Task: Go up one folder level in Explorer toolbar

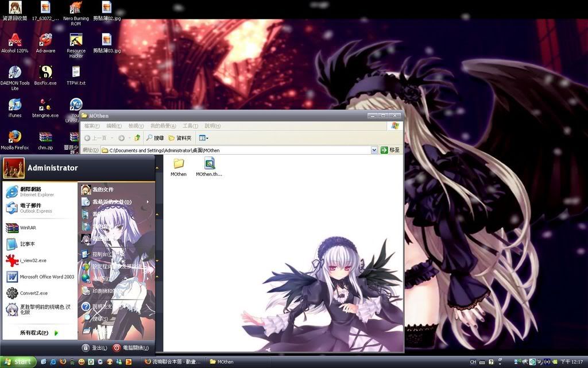Action: tap(138, 138)
